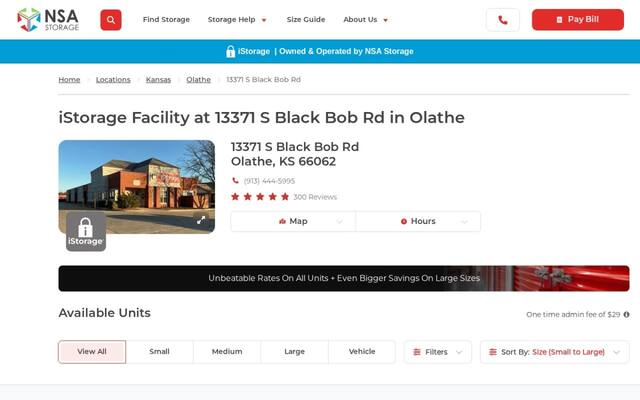Click the NSA Storage logo

point(48,20)
